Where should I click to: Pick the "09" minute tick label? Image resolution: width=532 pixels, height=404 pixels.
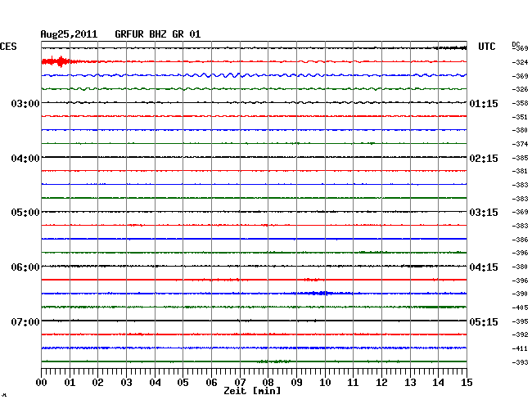[296, 383]
